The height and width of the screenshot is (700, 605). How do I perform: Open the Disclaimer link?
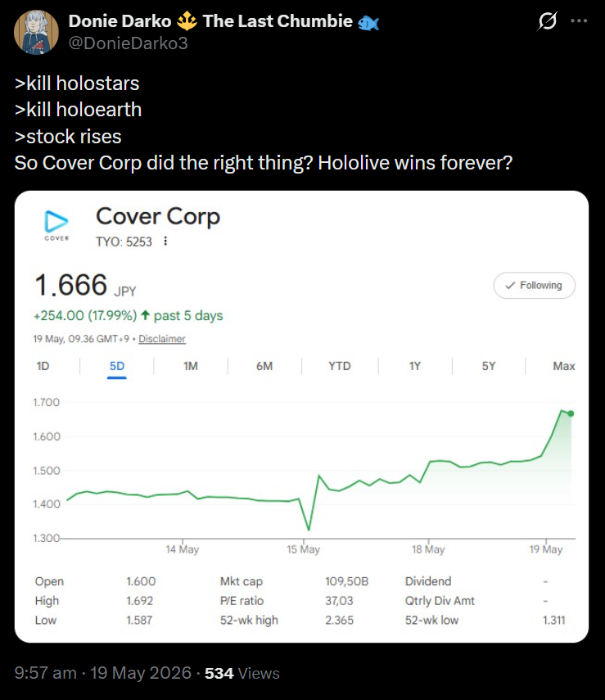click(x=161, y=339)
